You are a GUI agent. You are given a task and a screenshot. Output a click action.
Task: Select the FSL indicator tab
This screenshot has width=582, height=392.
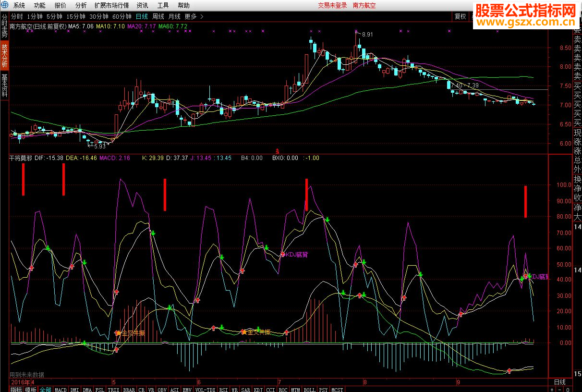click(99, 389)
